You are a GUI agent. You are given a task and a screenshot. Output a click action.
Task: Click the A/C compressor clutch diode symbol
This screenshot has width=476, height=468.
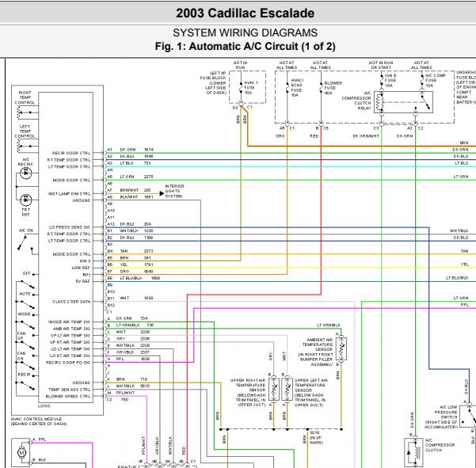[x=409, y=452]
